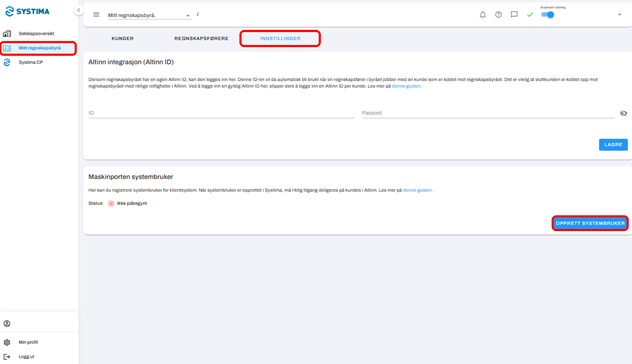Switch to the Regnskapsførere tab
The width and height of the screenshot is (632, 364).
click(202, 39)
